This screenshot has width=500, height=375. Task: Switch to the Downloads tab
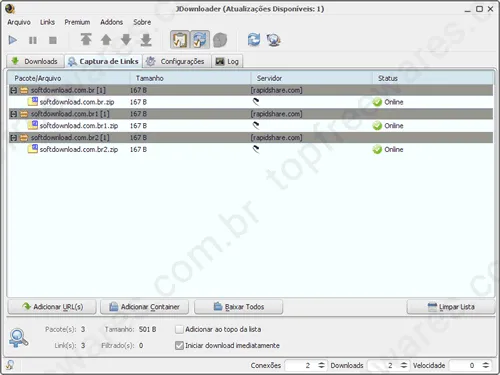click(x=35, y=61)
